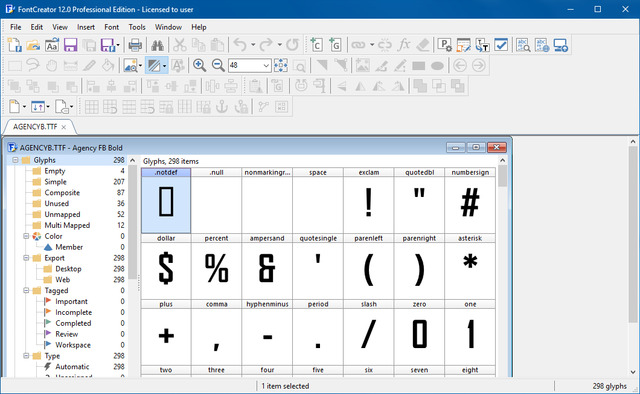Open the Font menu
Image resolution: width=640 pixels, height=394 pixels.
pyautogui.click(x=111, y=27)
